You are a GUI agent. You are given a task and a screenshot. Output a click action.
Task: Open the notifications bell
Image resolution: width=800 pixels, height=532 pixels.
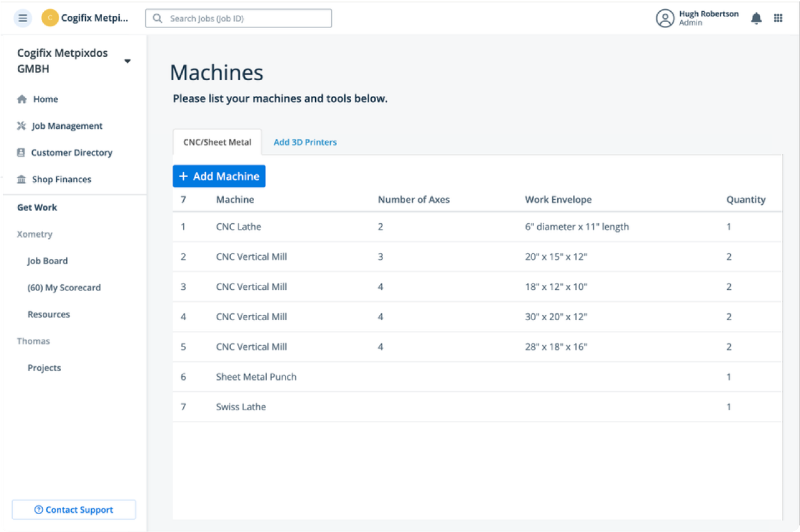756,18
